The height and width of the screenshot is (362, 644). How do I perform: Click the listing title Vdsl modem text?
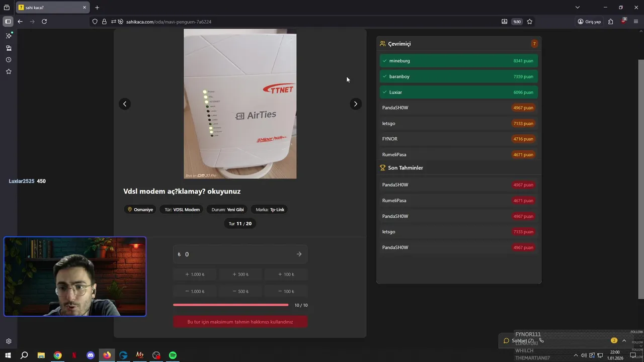(182, 192)
